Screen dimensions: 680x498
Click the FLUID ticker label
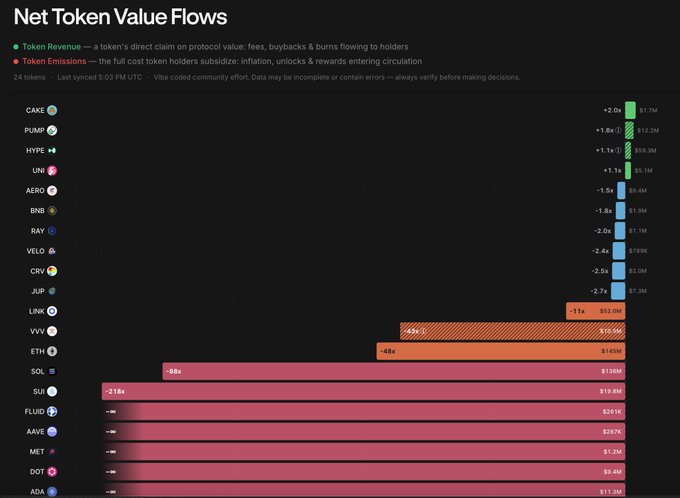click(x=34, y=411)
